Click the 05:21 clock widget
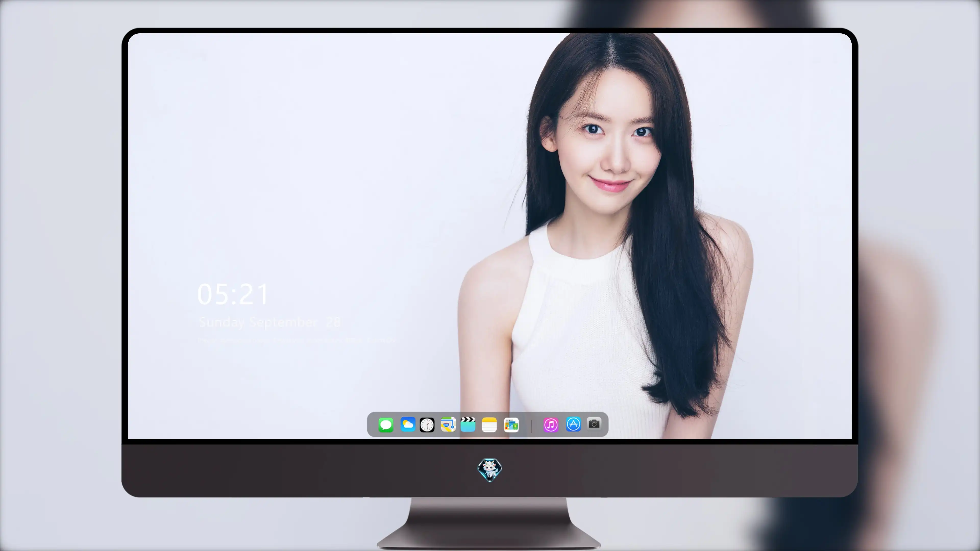980x551 pixels. pyautogui.click(x=233, y=294)
